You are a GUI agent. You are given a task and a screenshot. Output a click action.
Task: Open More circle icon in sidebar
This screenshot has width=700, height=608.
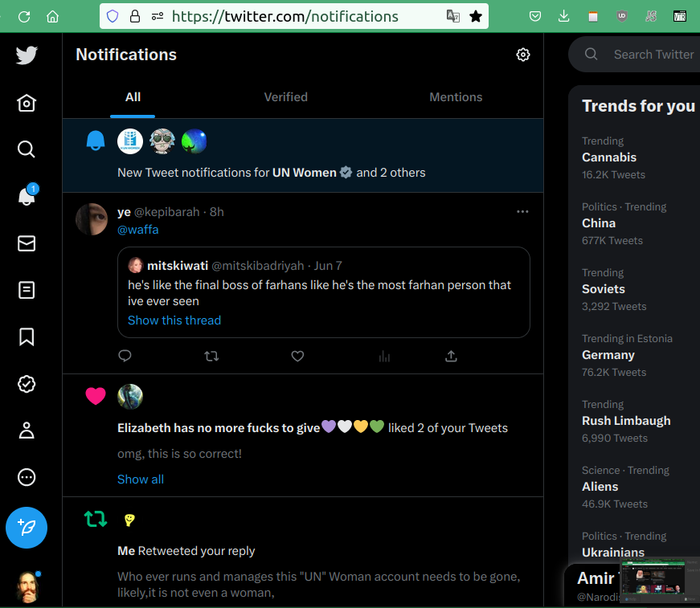[27, 477]
